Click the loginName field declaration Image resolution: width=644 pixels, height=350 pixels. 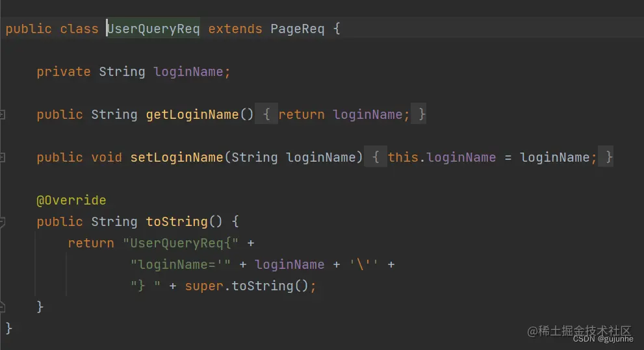tap(188, 72)
